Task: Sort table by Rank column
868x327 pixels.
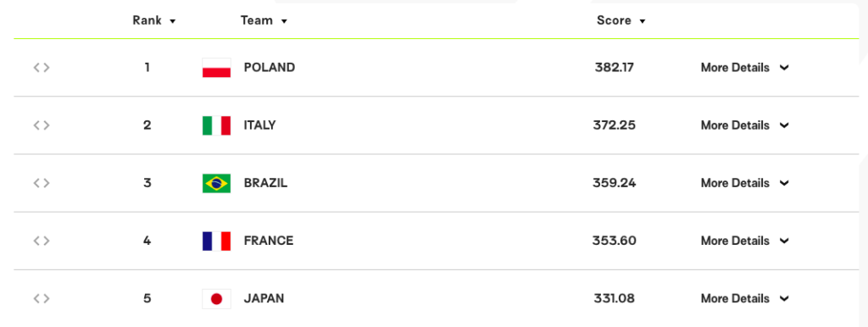Action: (x=154, y=20)
